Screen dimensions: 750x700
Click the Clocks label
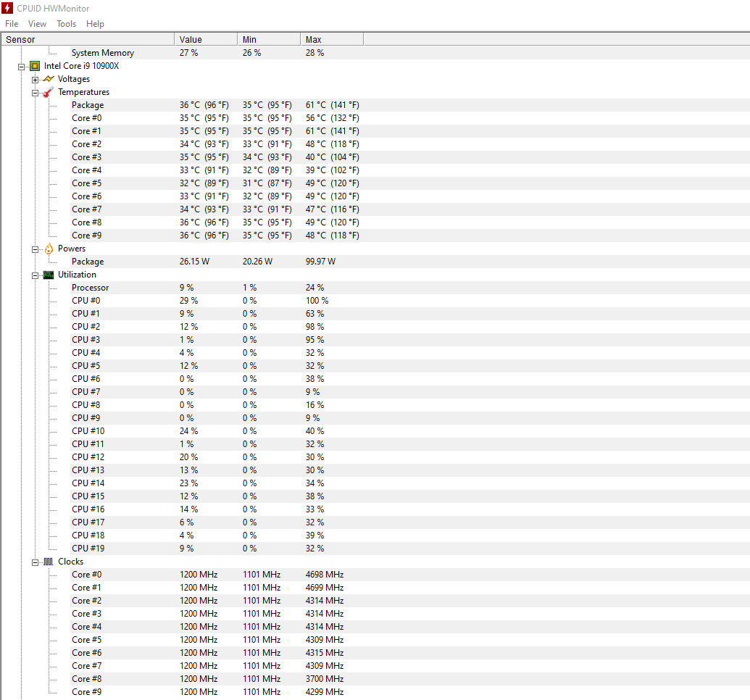coord(71,562)
